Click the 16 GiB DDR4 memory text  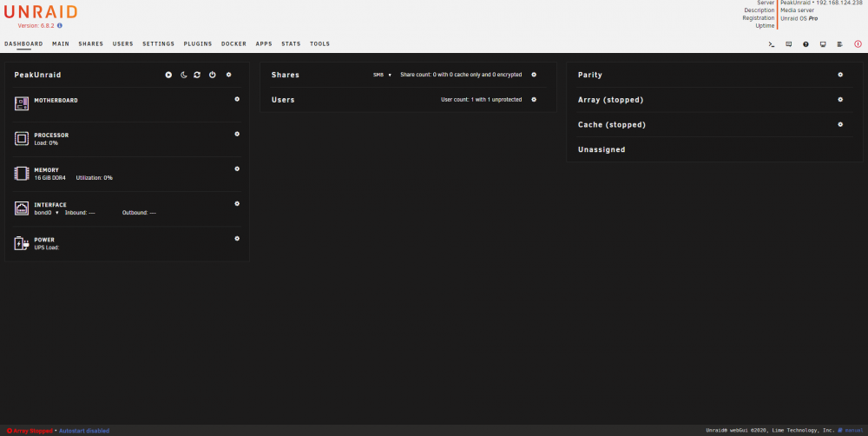pyautogui.click(x=49, y=178)
